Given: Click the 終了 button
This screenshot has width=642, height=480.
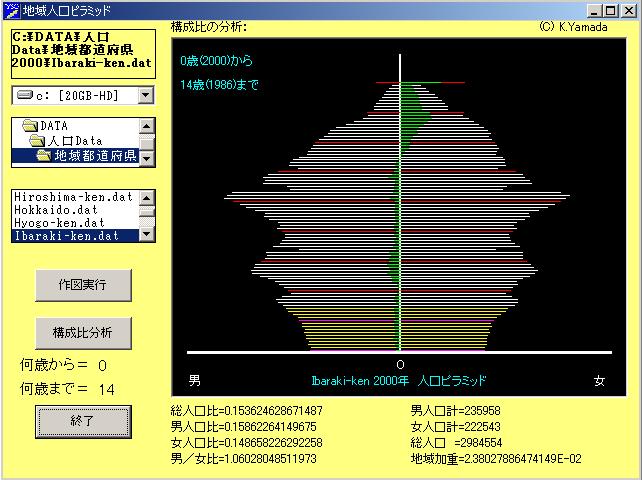Looking at the screenshot, I should 83,422.
